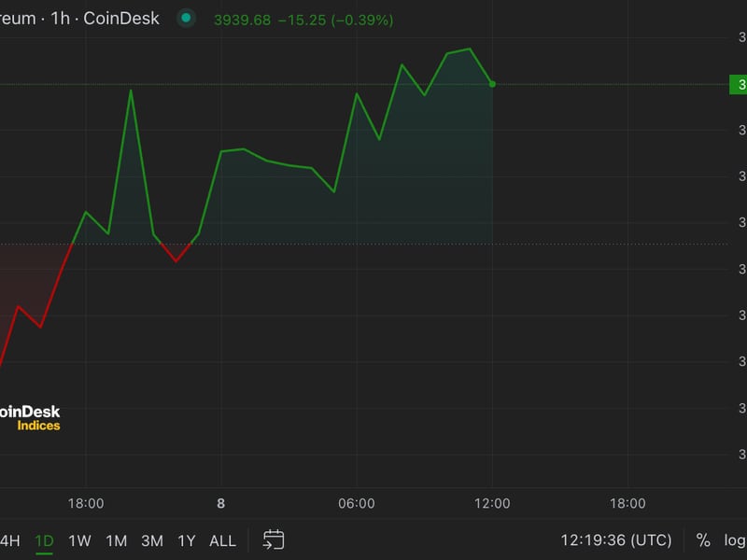Screen dimensions: 747x560
Task: Click the 12:19:36 UTC clock display
Action: [x=616, y=539]
